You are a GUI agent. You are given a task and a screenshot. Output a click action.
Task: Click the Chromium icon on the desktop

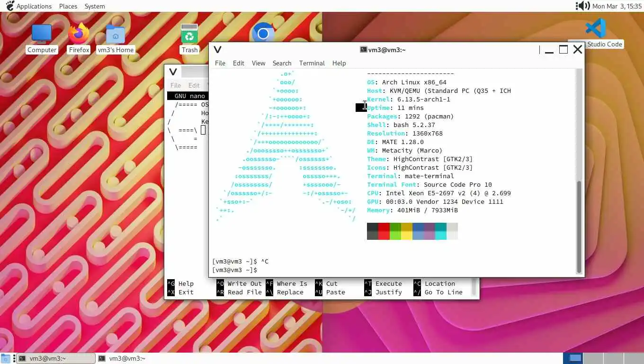click(263, 33)
